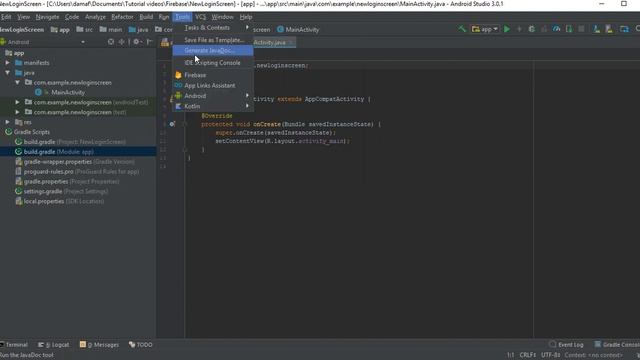
Task: Click the CRLF line separator in status bar
Action: click(527, 355)
